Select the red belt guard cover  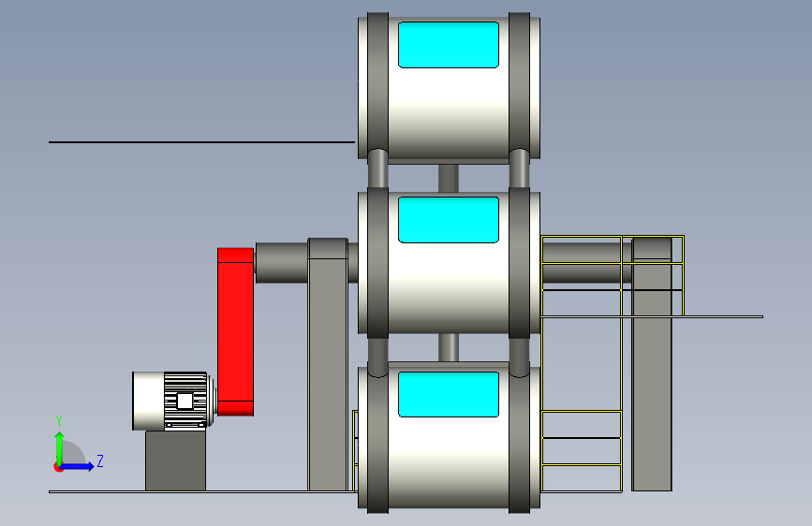coord(236,331)
